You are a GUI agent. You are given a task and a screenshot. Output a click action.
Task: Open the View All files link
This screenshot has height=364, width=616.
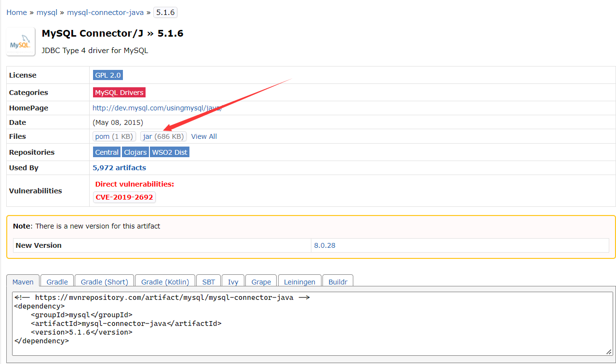coord(204,136)
